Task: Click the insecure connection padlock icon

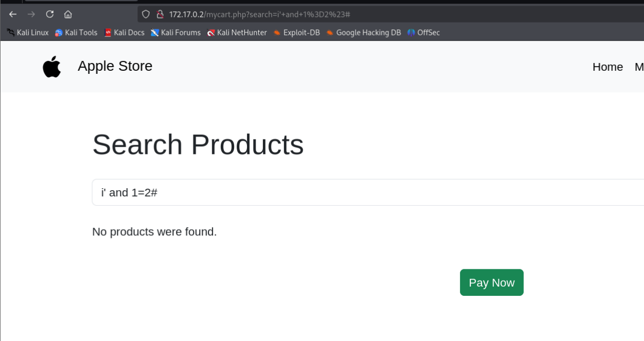Action: tap(160, 14)
